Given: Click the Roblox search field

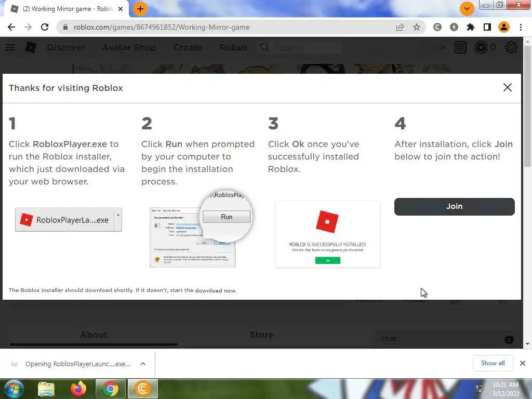Looking at the screenshot, I should coord(300,47).
